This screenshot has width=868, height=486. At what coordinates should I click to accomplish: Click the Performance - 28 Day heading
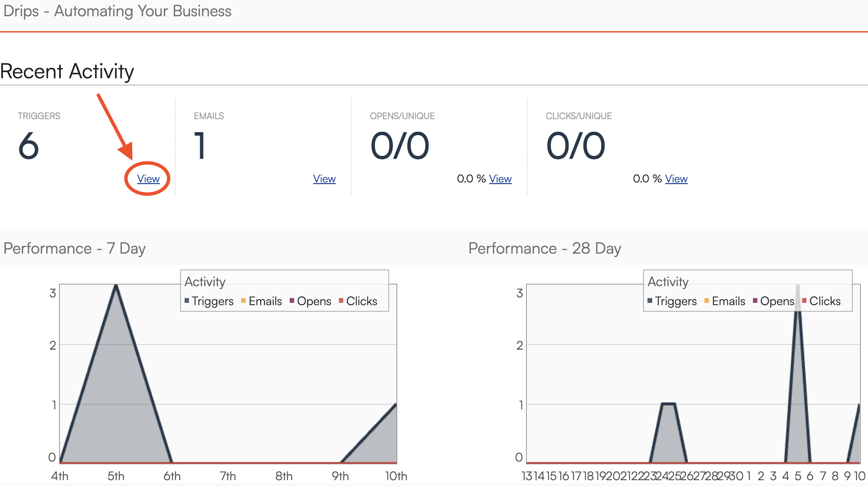pos(545,248)
